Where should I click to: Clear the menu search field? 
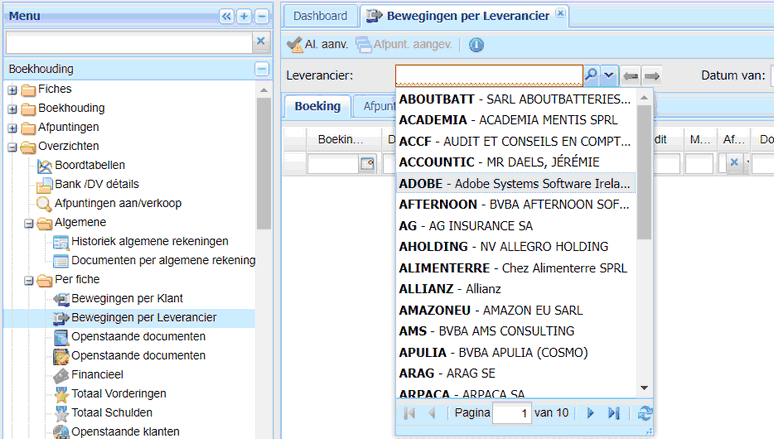[x=261, y=41]
